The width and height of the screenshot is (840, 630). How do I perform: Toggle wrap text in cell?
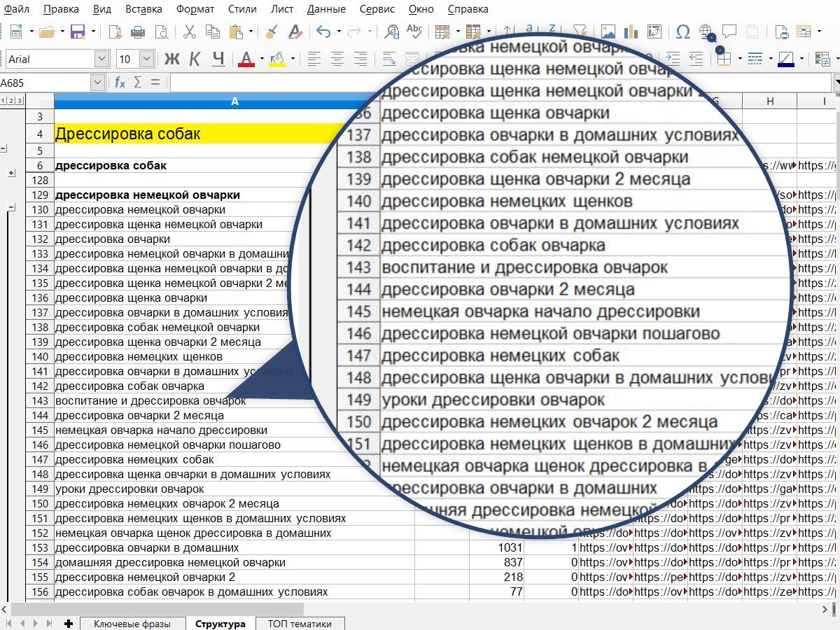(389, 59)
